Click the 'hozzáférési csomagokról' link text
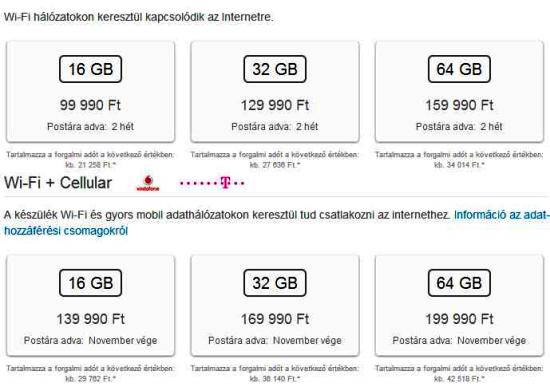The height and width of the screenshot is (387, 550). 66,231
